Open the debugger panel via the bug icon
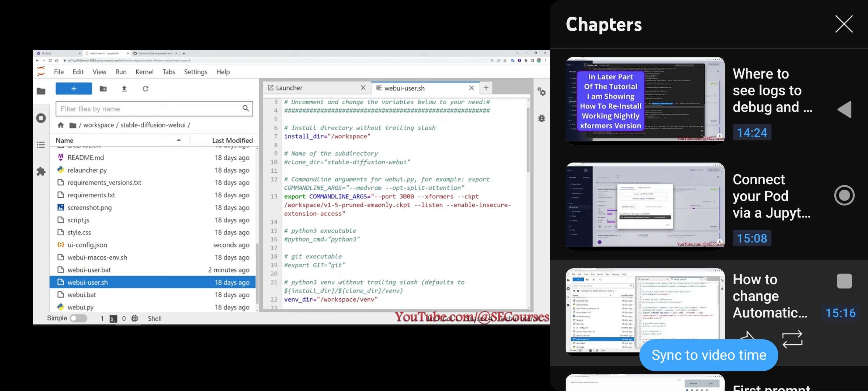Viewport: 868px width, 391px height. (x=541, y=118)
